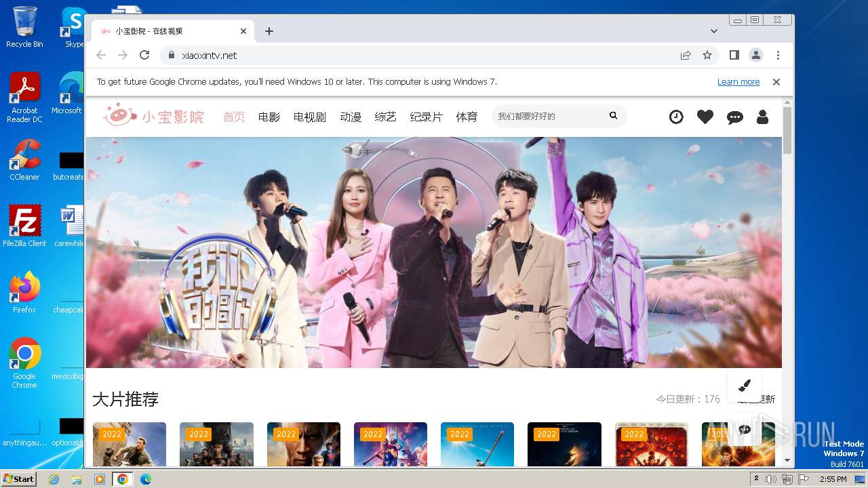Viewport: 868px width, 488px height.
Task: Open Chrome profile avatar
Action: (756, 55)
